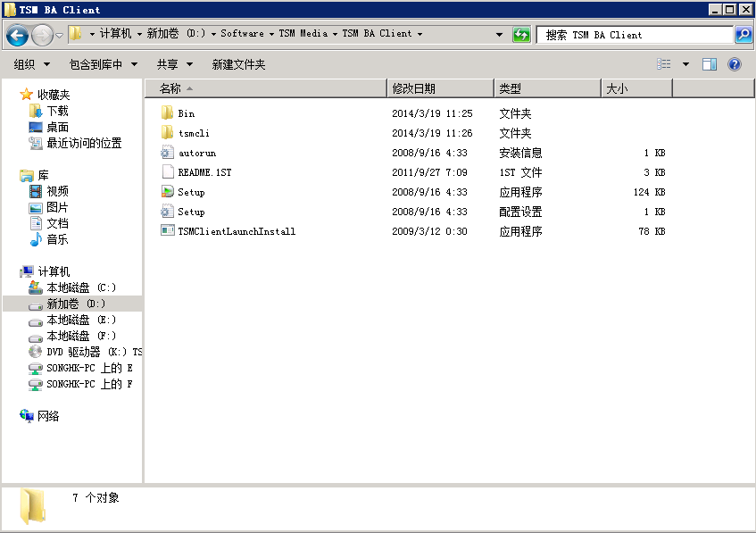Open the 共享 menu
This screenshot has height=533, width=756.
174,64
